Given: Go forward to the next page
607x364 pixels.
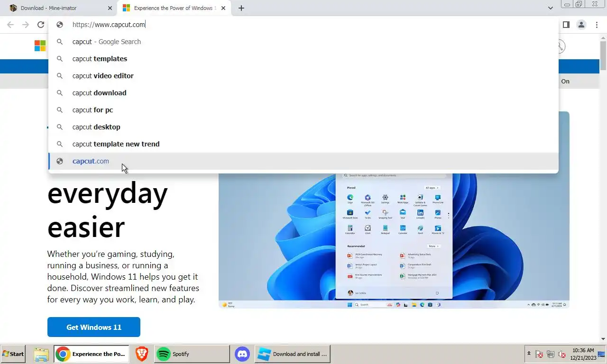Looking at the screenshot, I should click(26, 25).
